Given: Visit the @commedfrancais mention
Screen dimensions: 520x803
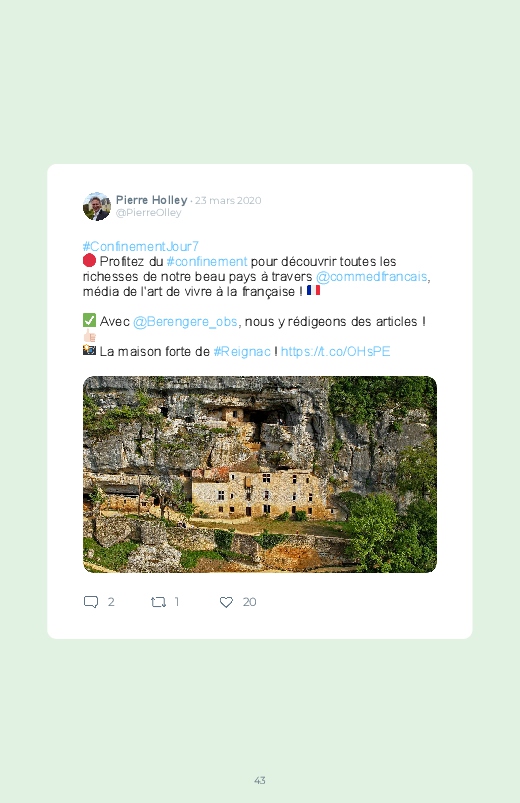Looking at the screenshot, I should pos(371,277).
